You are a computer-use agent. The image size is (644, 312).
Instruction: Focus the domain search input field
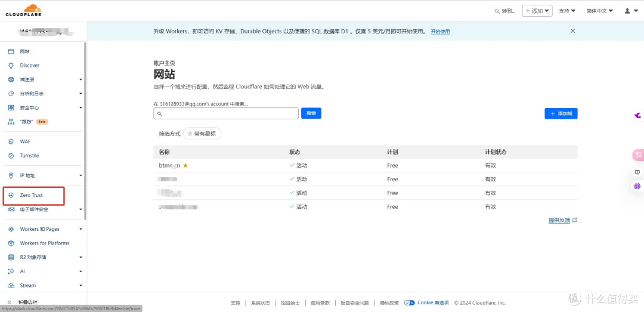point(226,113)
